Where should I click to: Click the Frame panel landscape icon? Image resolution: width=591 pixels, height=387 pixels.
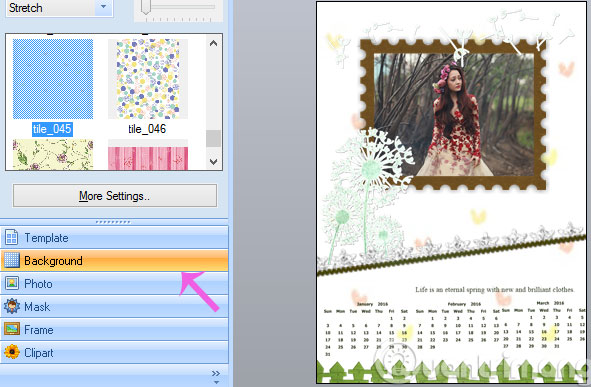click(12, 329)
